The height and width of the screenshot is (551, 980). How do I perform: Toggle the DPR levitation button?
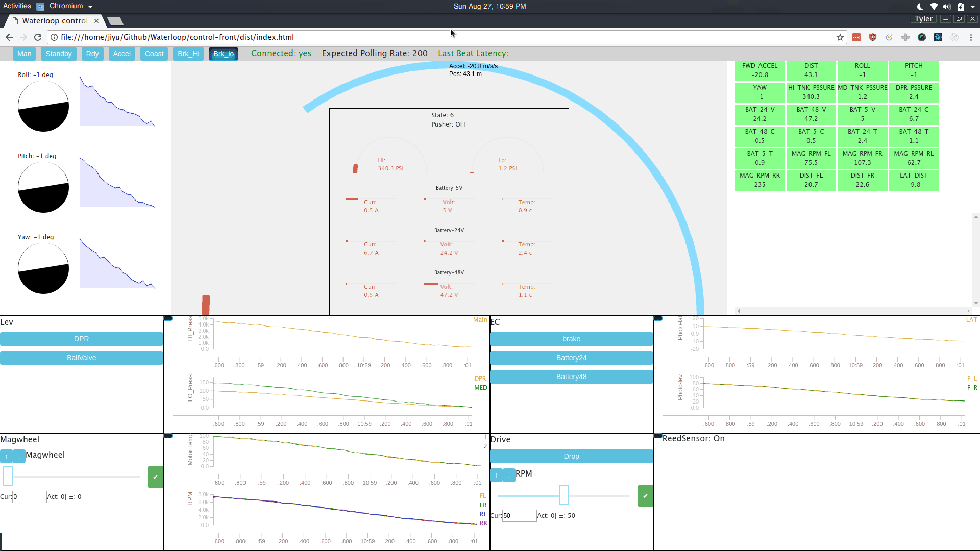coord(81,339)
